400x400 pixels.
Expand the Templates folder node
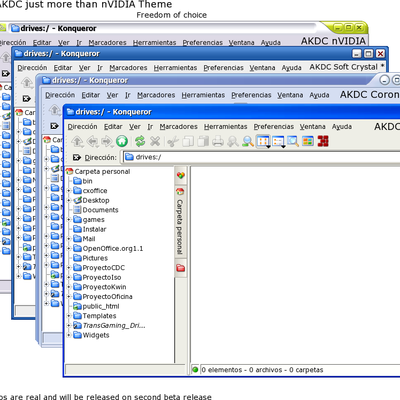coord(69,316)
